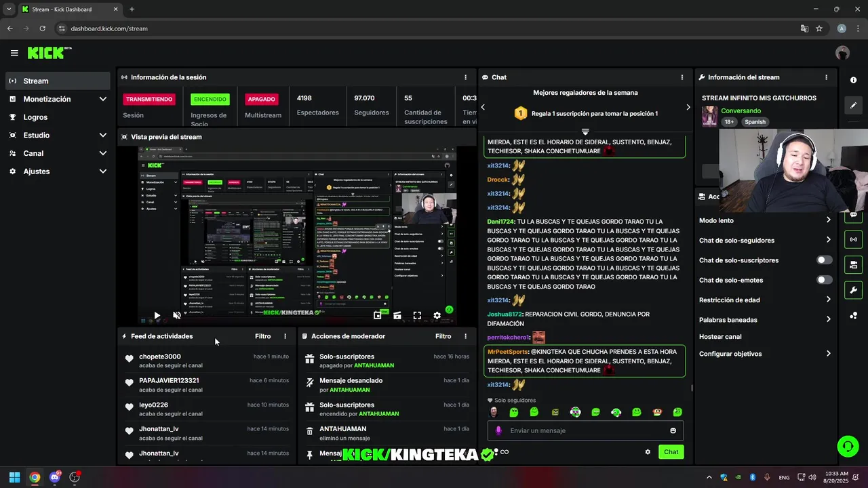The image size is (868, 488).
Task: Open Logros in the left sidebar
Action: [58, 117]
